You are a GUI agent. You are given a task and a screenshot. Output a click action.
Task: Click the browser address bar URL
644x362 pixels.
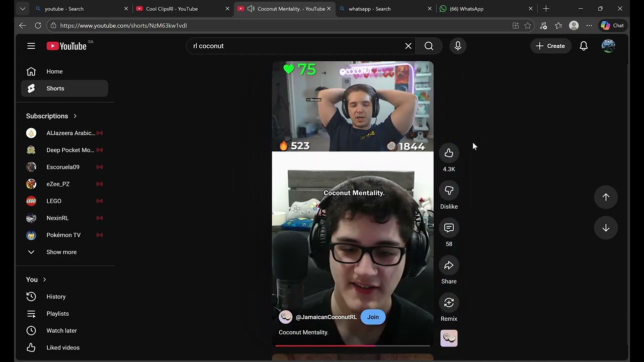[x=123, y=25]
